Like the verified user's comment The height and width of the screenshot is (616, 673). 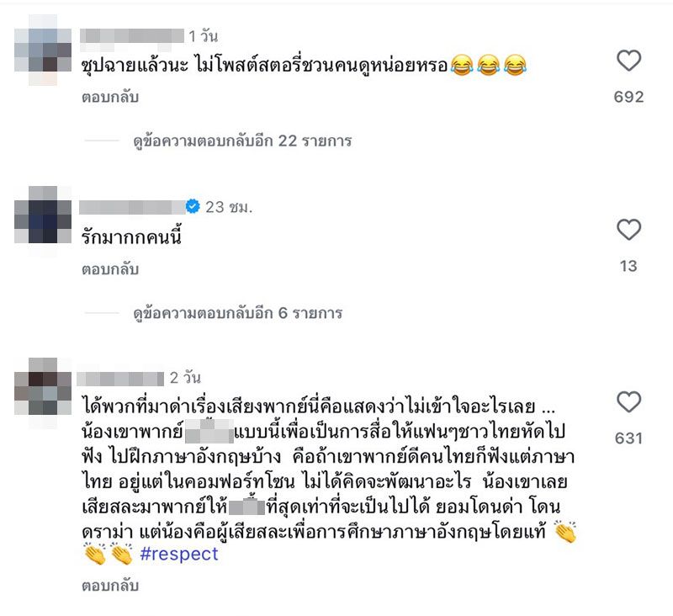pyautogui.click(x=628, y=230)
